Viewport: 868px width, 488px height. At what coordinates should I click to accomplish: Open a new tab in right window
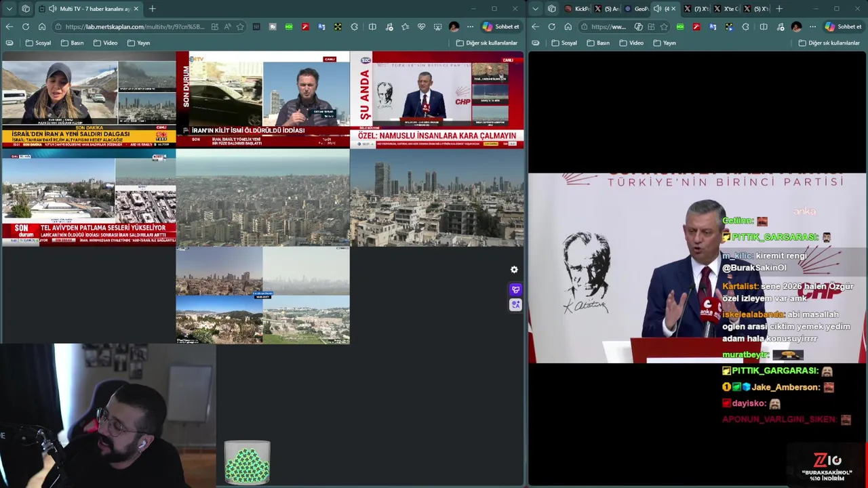pyautogui.click(x=778, y=9)
